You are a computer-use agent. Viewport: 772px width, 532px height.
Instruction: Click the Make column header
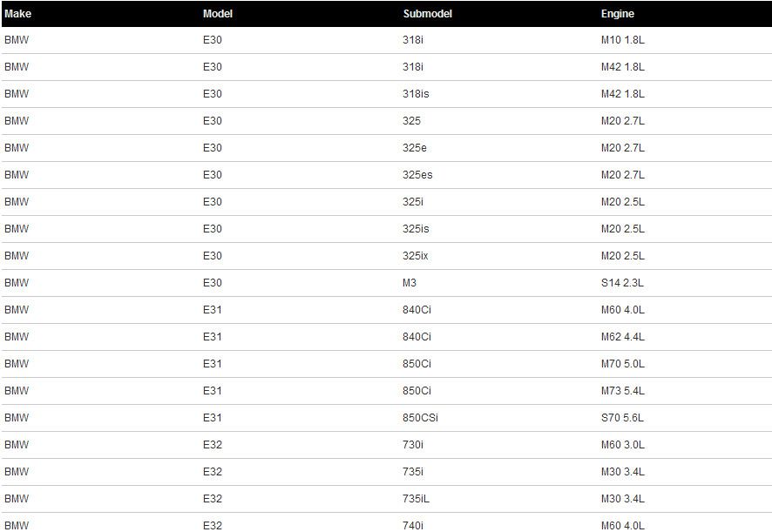17,14
